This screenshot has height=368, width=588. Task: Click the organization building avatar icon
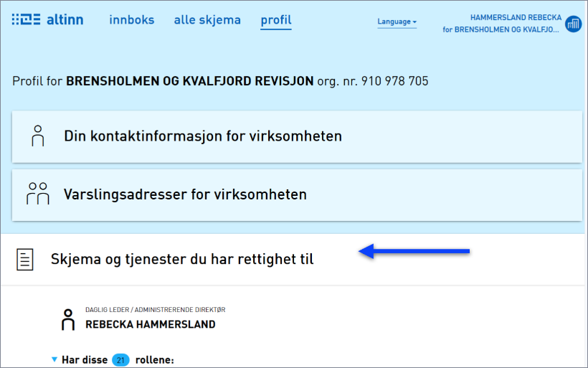click(x=574, y=24)
